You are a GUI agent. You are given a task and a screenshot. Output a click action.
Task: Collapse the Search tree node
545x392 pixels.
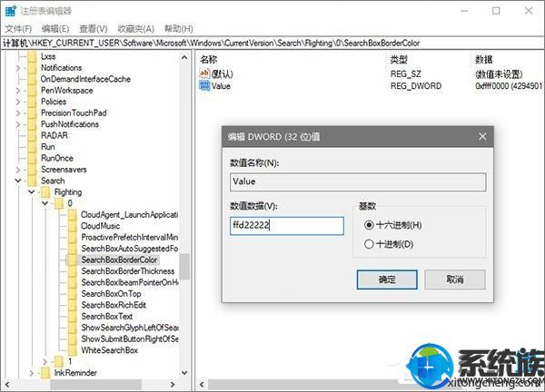pos(18,181)
